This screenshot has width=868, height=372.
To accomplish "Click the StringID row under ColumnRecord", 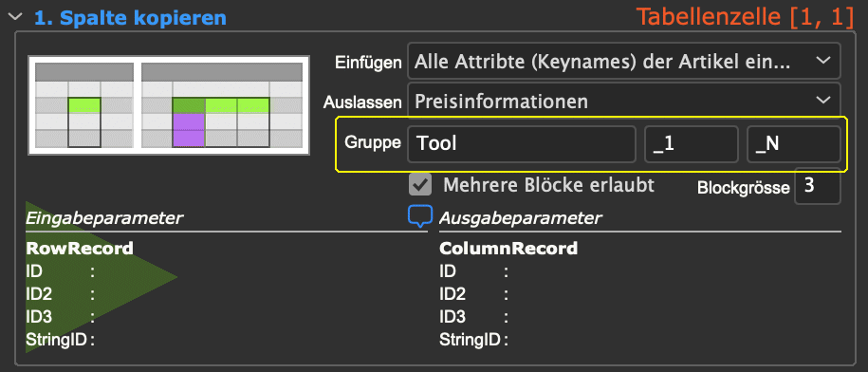I will click(474, 339).
